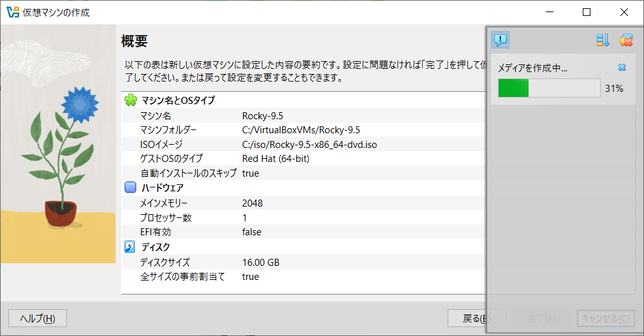Image resolution: width=644 pixels, height=336 pixels.
Task: Click the マシン名とOSタイプ section icon
Action: click(131, 100)
